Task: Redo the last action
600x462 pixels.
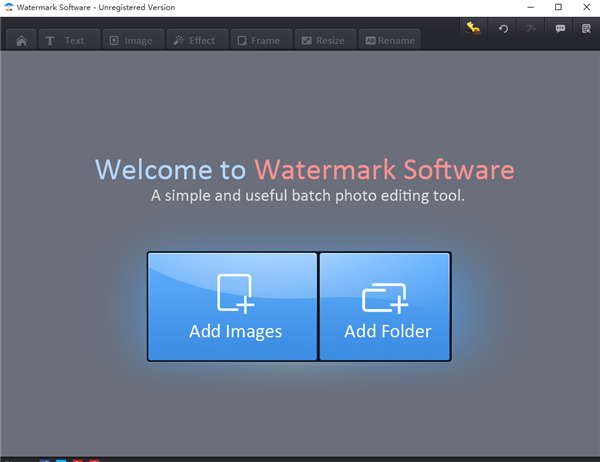Action: point(530,29)
